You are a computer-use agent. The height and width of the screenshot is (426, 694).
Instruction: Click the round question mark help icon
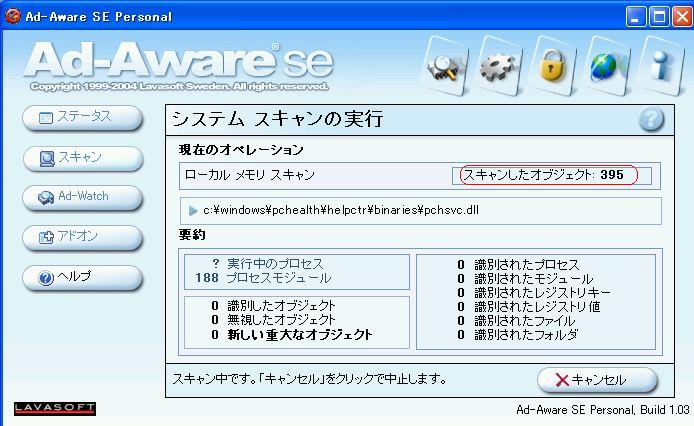point(651,119)
